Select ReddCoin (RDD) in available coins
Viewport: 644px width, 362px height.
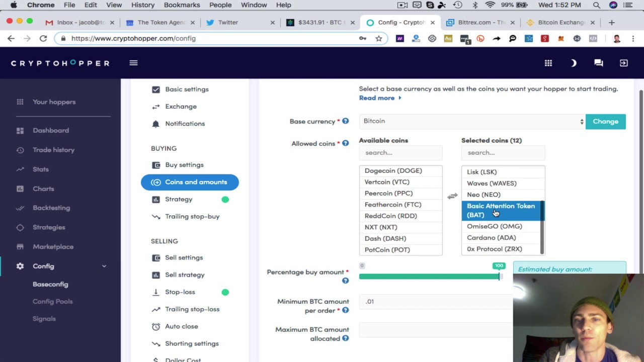400,216
